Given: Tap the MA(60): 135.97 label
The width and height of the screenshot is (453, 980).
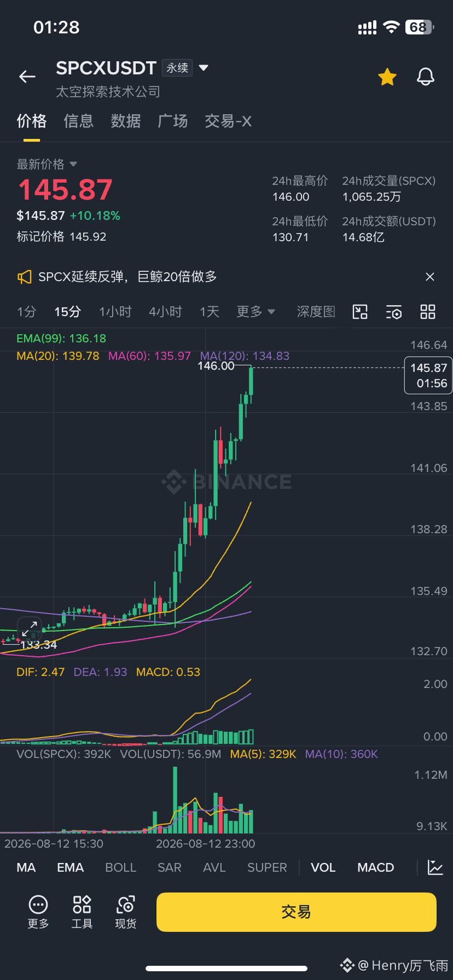Looking at the screenshot, I should 149,356.
